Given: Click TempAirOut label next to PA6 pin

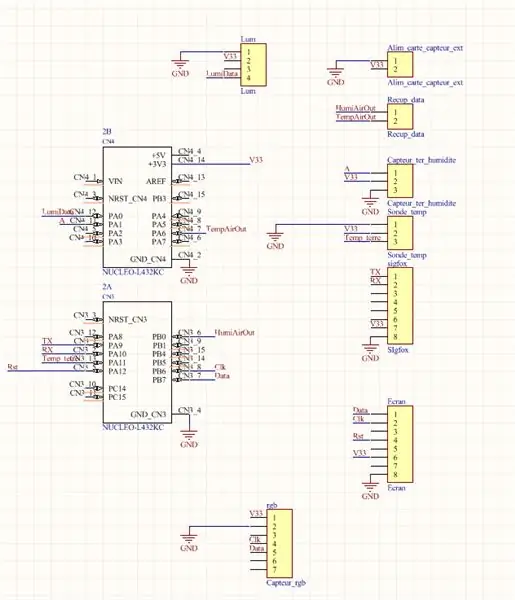Looking at the screenshot, I should click(x=226, y=229).
